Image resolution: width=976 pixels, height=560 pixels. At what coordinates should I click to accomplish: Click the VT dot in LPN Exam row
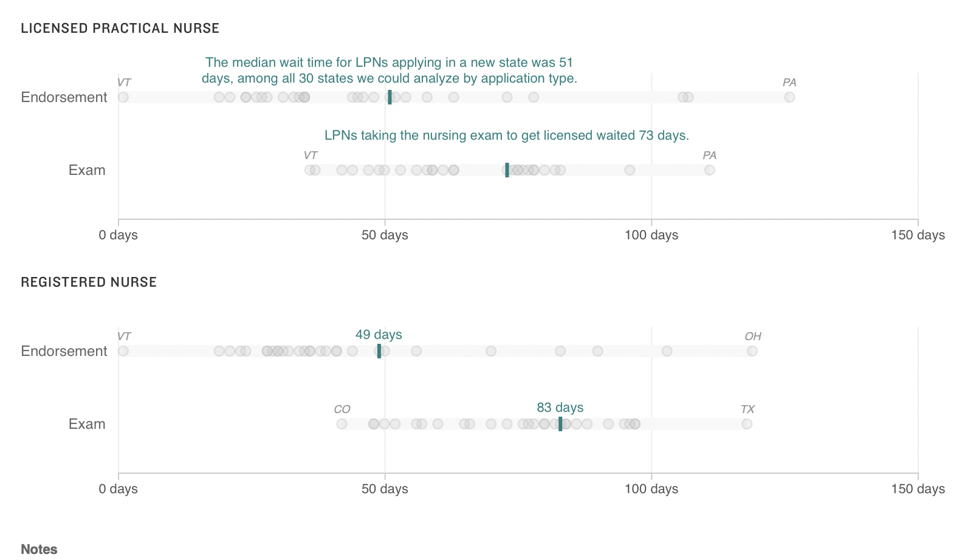point(310,170)
